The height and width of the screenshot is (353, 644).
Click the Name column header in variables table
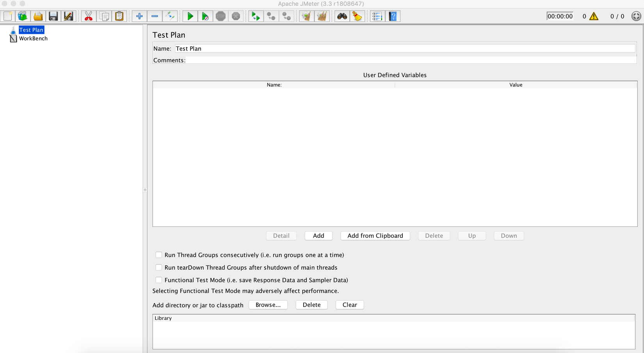(x=274, y=85)
